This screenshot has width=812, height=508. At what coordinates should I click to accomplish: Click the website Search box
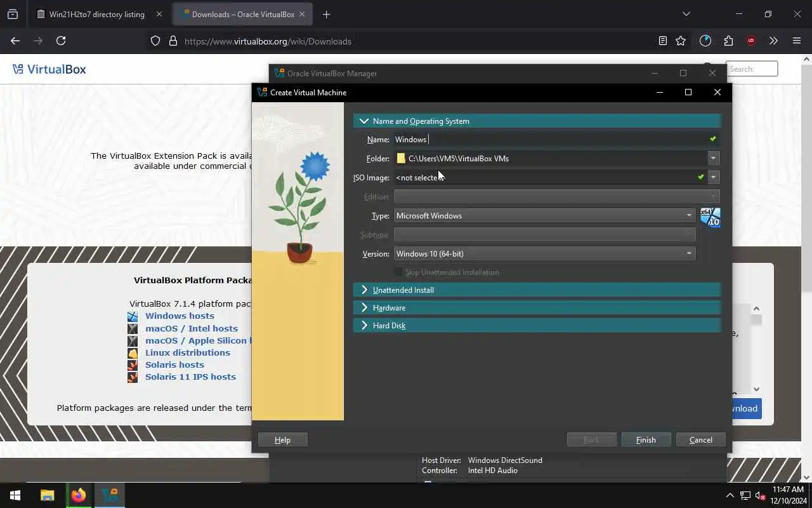click(x=752, y=69)
